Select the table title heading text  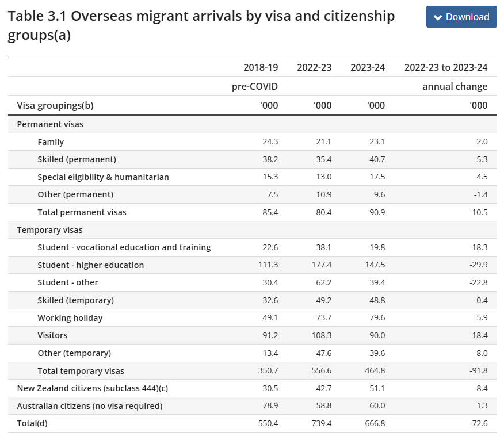pyautogui.click(x=201, y=26)
